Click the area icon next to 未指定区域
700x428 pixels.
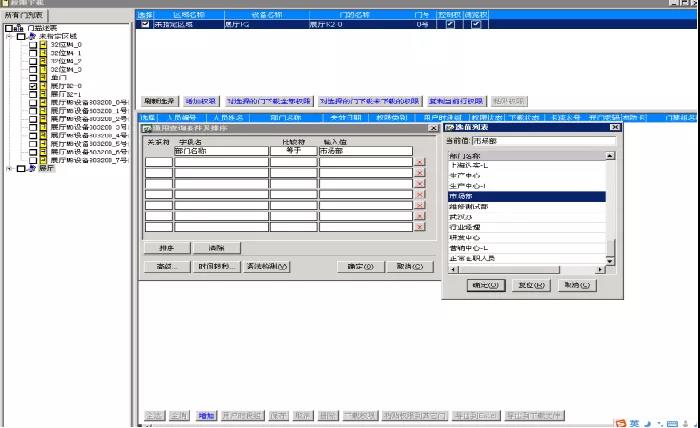pyautogui.click(x=31, y=36)
